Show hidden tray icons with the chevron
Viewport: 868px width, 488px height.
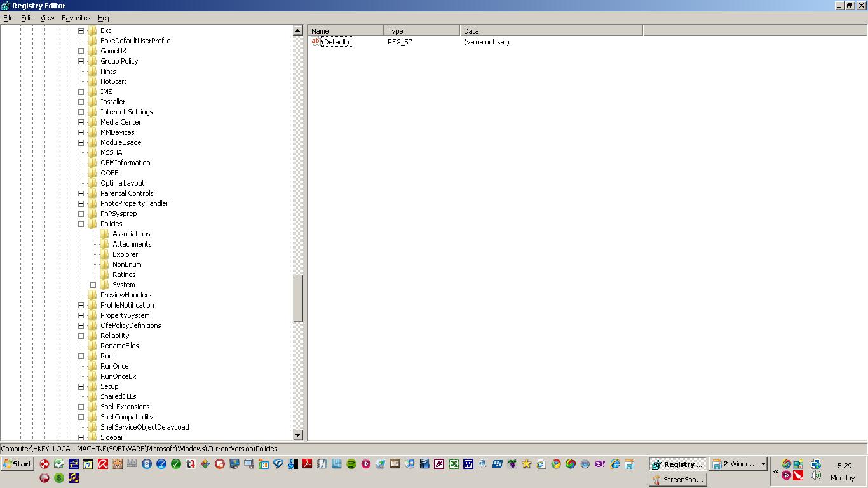click(x=776, y=471)
